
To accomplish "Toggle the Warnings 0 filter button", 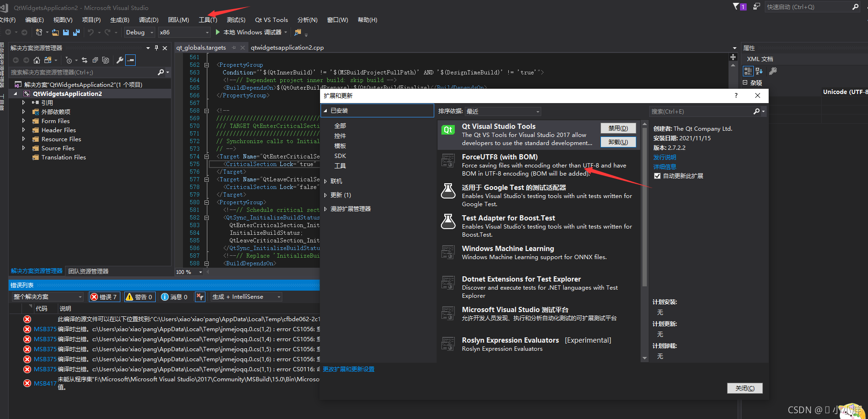I will pos(139,297).
